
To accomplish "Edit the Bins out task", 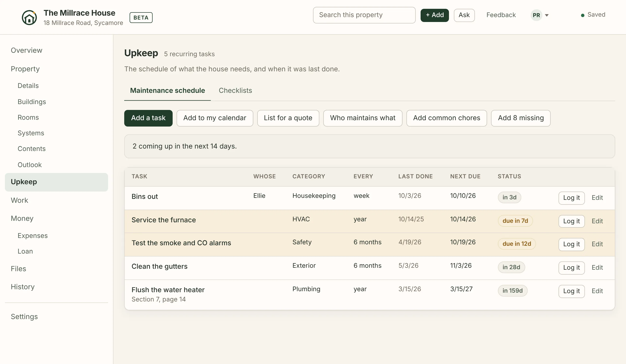I will pyautogui.click(x=597, y=198).
